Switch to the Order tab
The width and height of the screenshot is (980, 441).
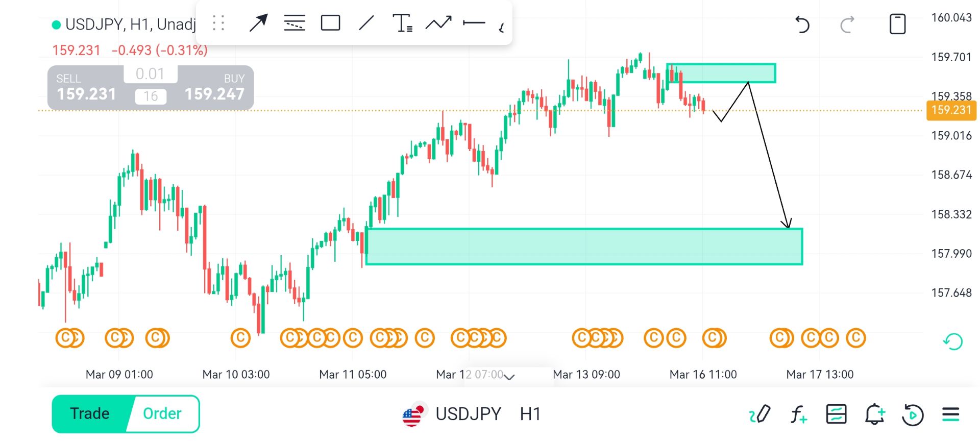tap(162, 413)
